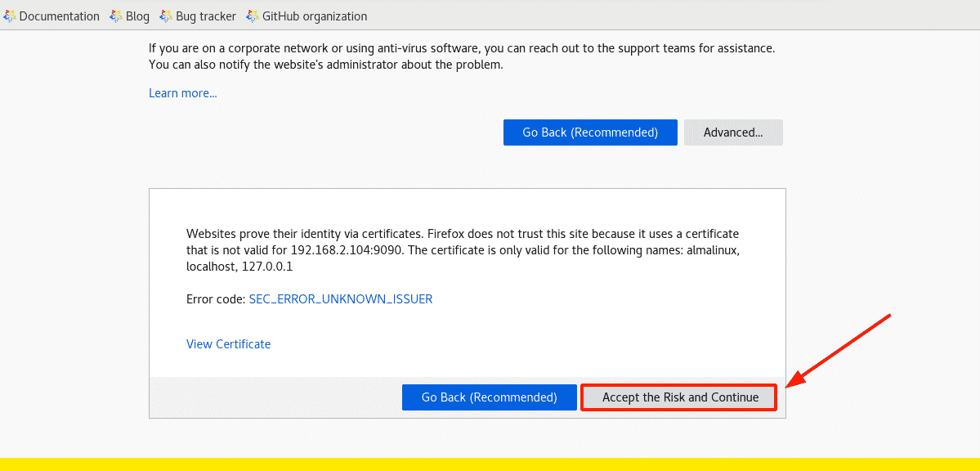
Task: Click Go Back (Recommended) inside the advanced panel
Action: point(490,397)
